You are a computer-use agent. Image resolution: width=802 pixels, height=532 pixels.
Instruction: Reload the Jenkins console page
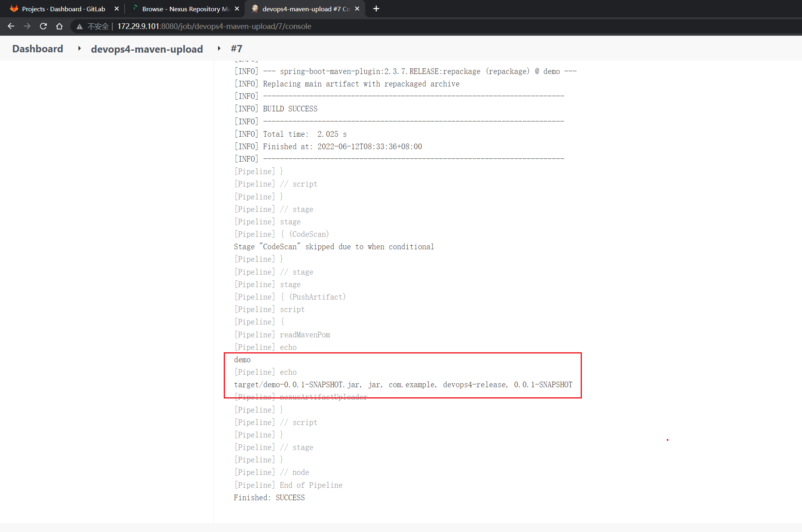(43, 26)
